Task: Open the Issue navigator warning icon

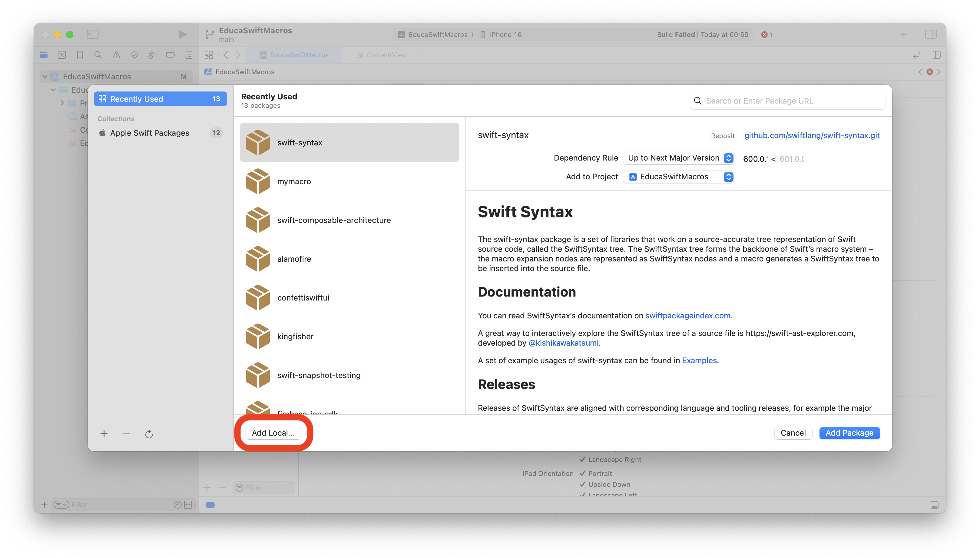Action: point(116,55)
